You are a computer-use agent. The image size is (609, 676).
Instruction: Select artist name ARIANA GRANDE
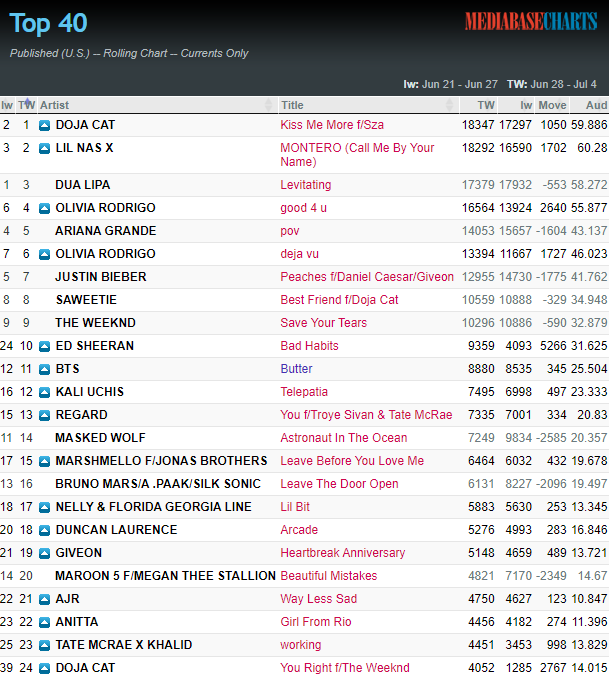click(106, 231)
